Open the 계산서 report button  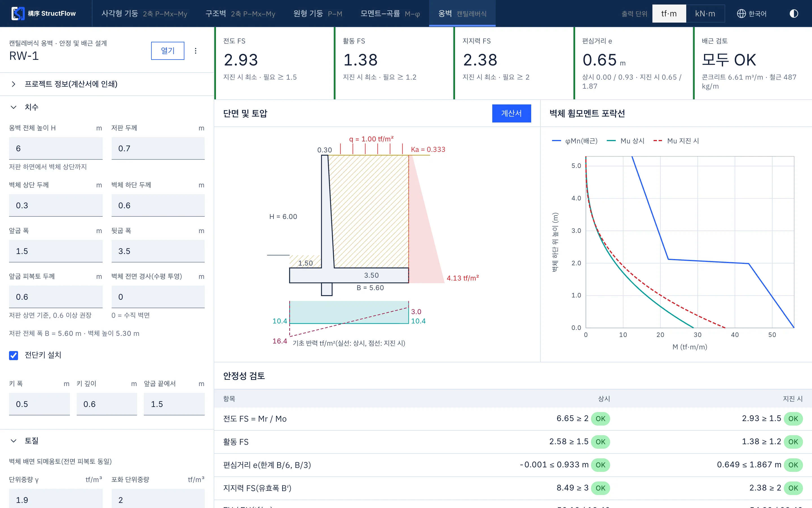click(x=511, y=113)
